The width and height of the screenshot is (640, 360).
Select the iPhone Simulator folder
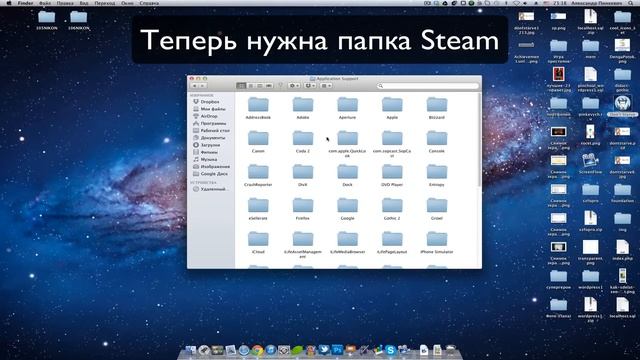pos(437,242)
